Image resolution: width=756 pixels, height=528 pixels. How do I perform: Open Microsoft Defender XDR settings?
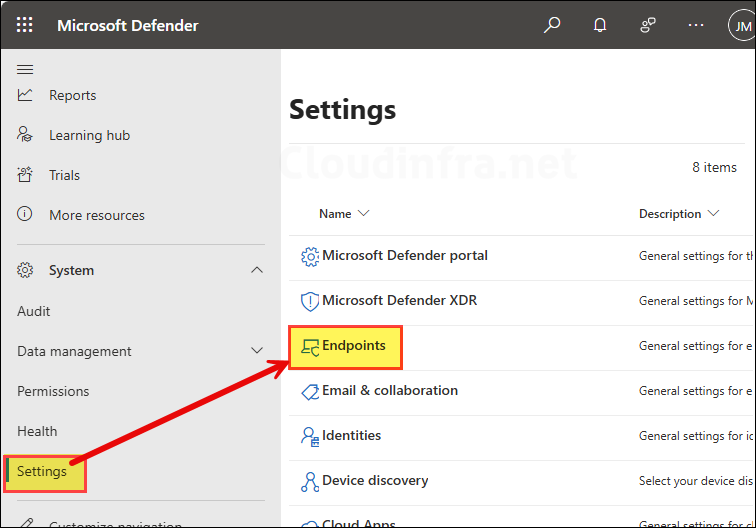pyautogui.click(x=400, y=300)
